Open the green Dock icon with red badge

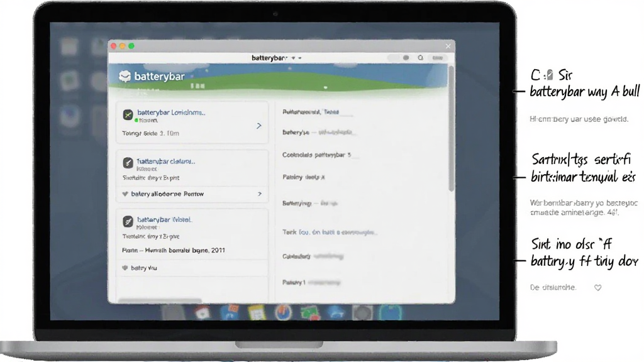[310, 313]
